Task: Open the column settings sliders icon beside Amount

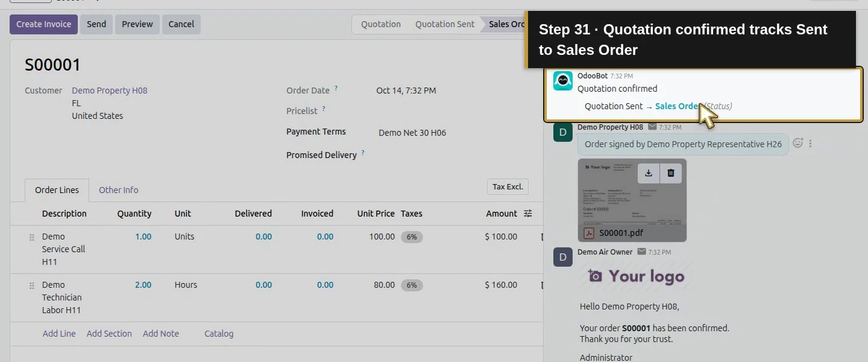Action: tap(528, 214)
